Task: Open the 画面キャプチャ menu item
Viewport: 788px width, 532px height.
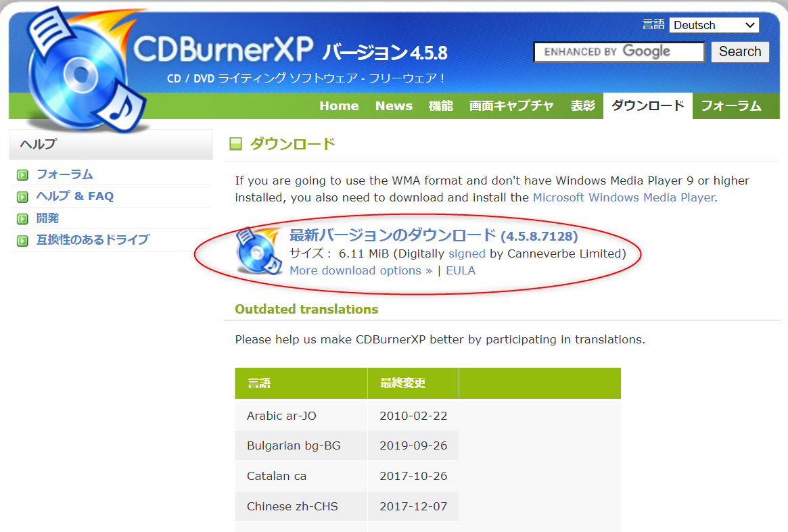Action: click(x=511, y=106)
